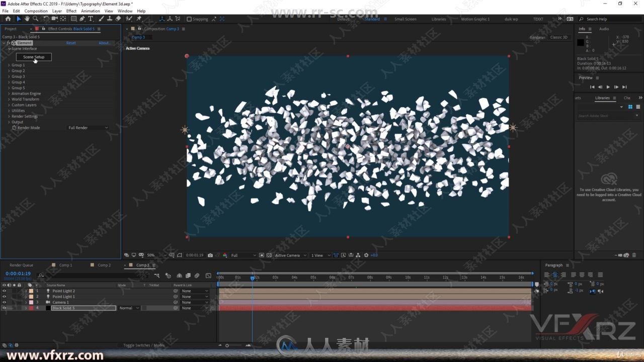This screenshot has height=362, width=644.
Task: Expand the World Transform section
Action: click(9, 100)
